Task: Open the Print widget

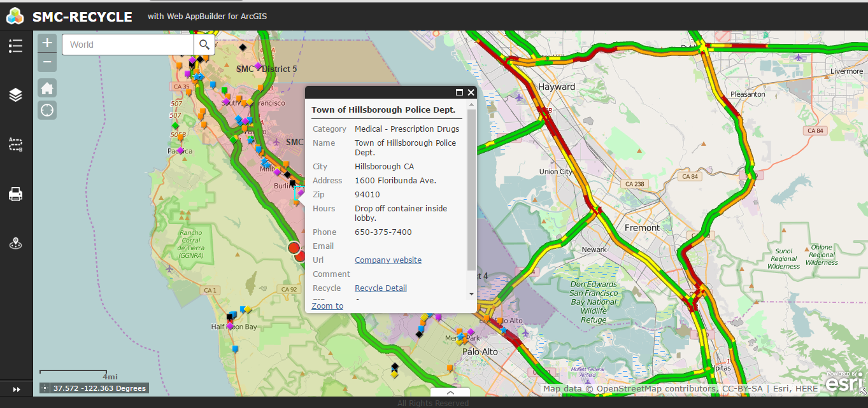Action: [16, 194]
